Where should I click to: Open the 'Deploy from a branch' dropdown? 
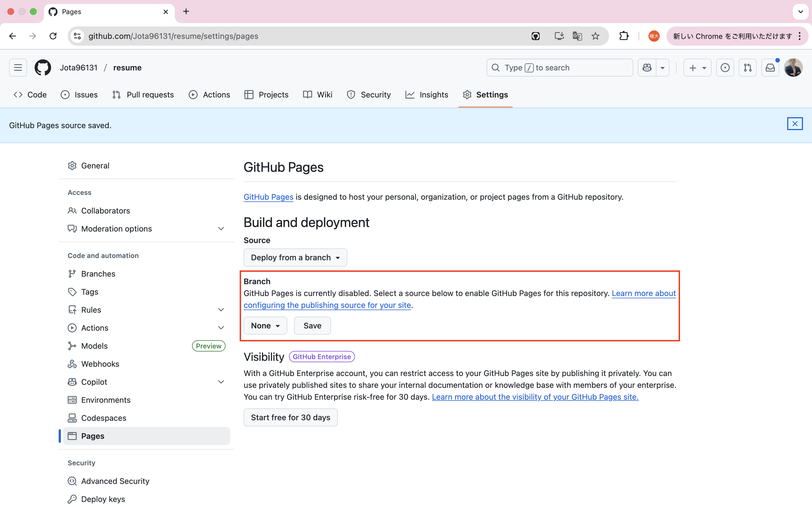[295, 257]
